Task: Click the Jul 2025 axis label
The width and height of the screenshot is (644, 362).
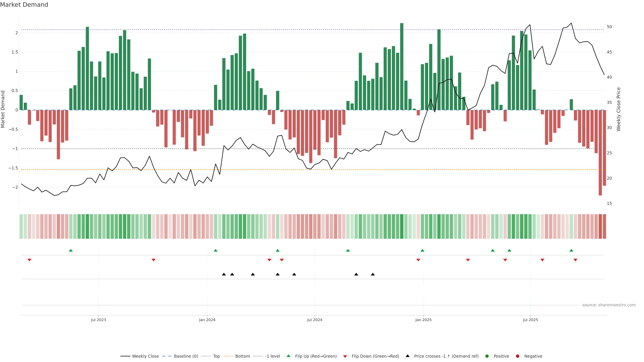Action: [530, 320]
